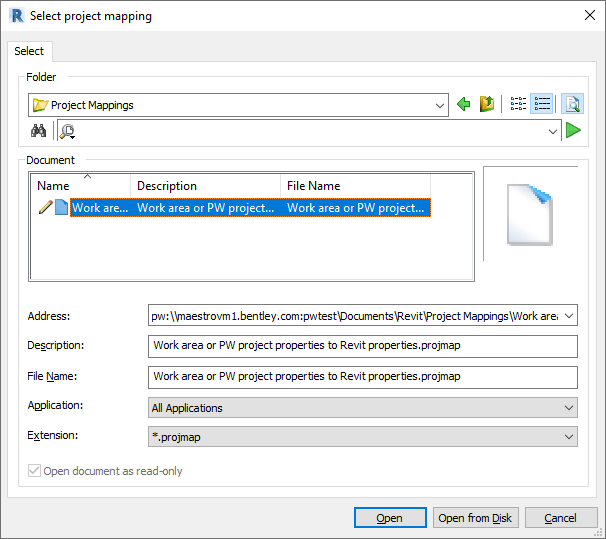The height and width of the screenshot is (539, 606).
Task: Toggle the document preview pane icon
Action: tap(572, 104)
